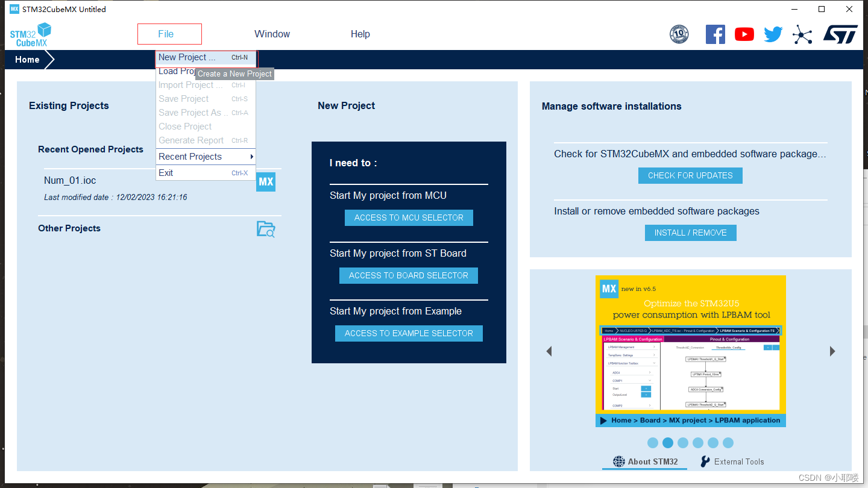Browse Other Projects with folder search icon
The image size is (868, 488).
click(x=266, y=229)
